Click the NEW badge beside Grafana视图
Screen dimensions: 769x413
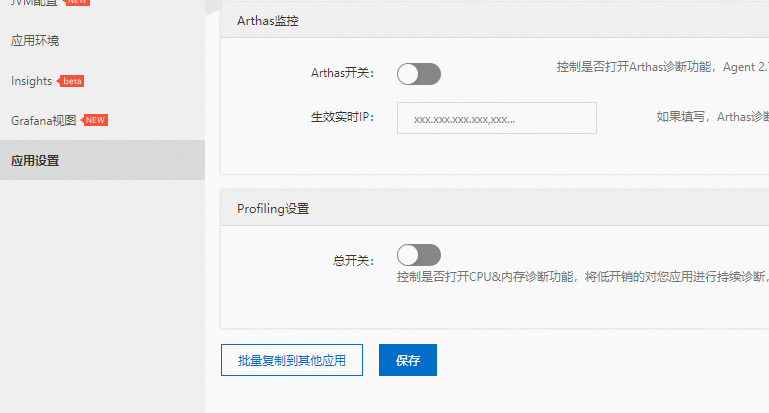(95, 120)
